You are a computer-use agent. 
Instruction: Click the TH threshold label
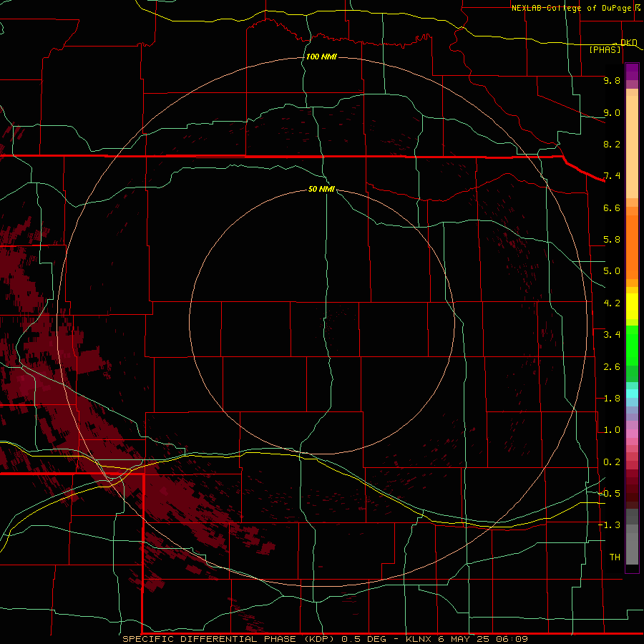click(615, 557)
